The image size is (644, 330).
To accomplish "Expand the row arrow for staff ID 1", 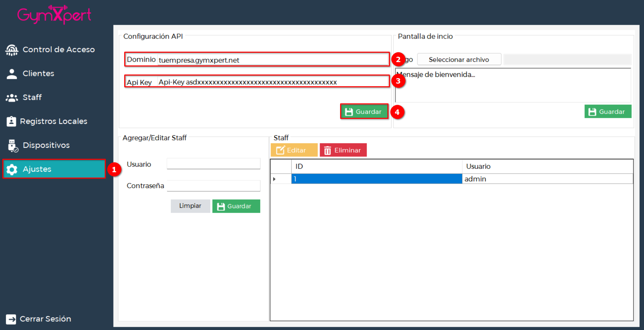I will pyautogui.click(x=274, y=179).
